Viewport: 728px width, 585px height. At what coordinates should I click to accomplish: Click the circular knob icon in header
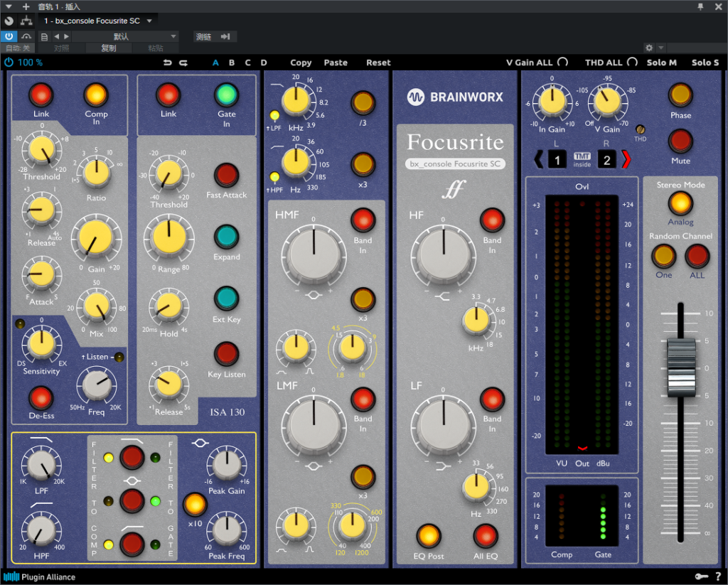pos(9,21)
